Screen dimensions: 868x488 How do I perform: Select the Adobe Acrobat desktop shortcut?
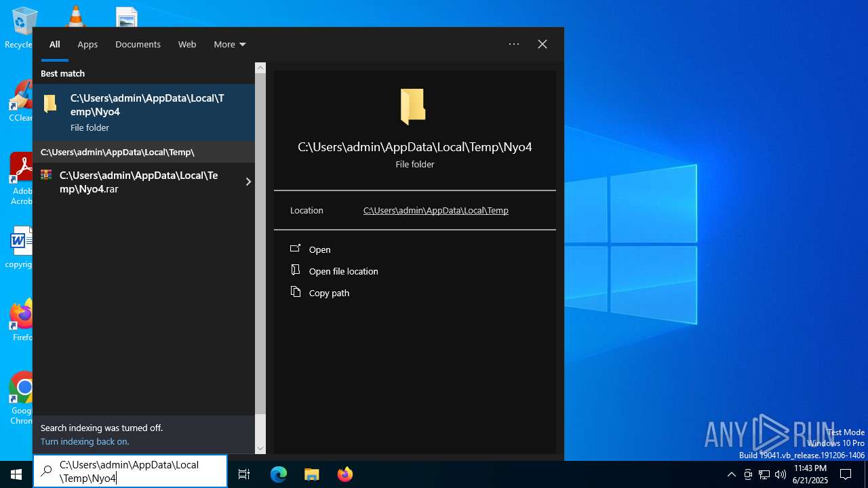(x=20, y=179)
